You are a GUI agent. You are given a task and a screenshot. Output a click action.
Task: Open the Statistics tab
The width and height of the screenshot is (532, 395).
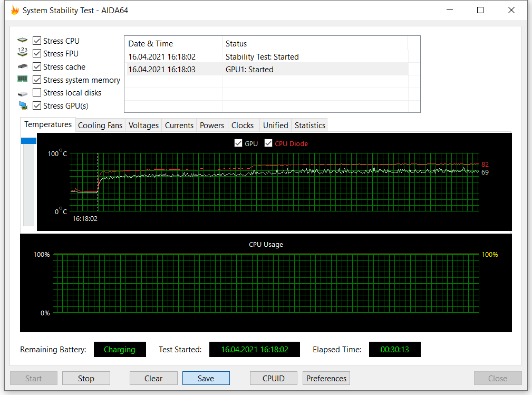click(310, 125)
